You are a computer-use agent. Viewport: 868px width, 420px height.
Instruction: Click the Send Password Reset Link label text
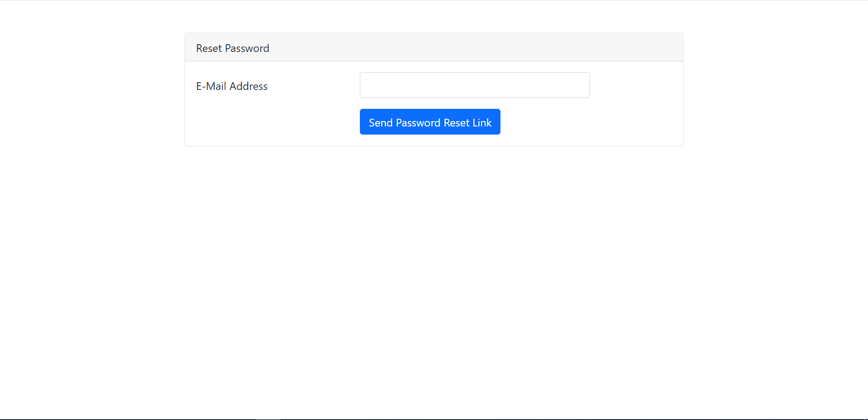(429, 122)
